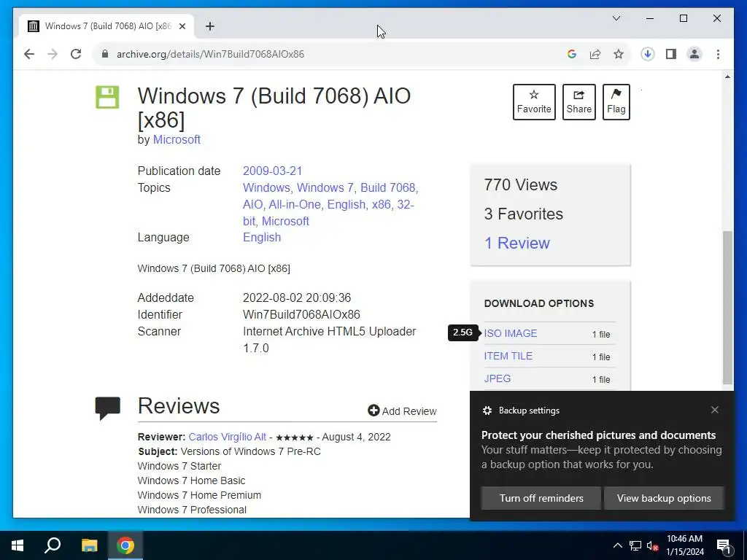
Task: Flag this archive item
Action: [616, 102]
